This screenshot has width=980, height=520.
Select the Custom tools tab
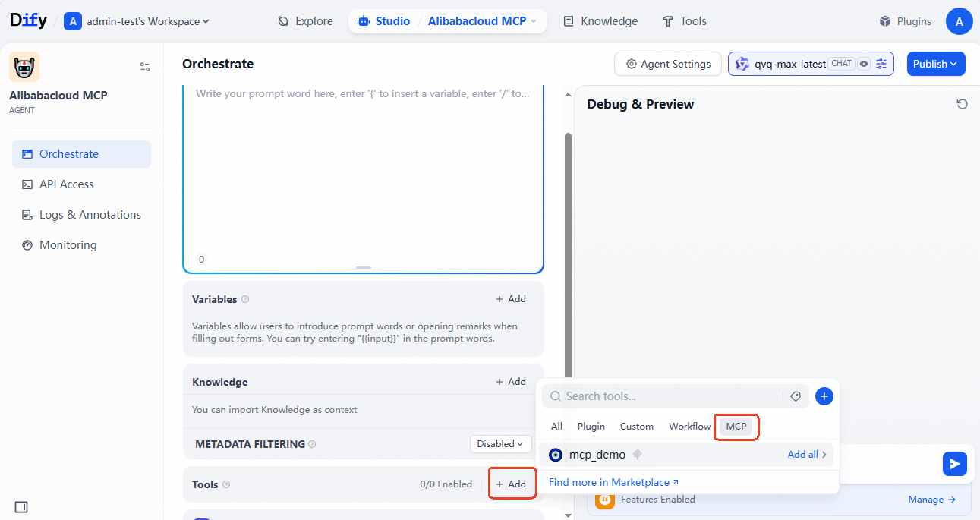[637, 427]
